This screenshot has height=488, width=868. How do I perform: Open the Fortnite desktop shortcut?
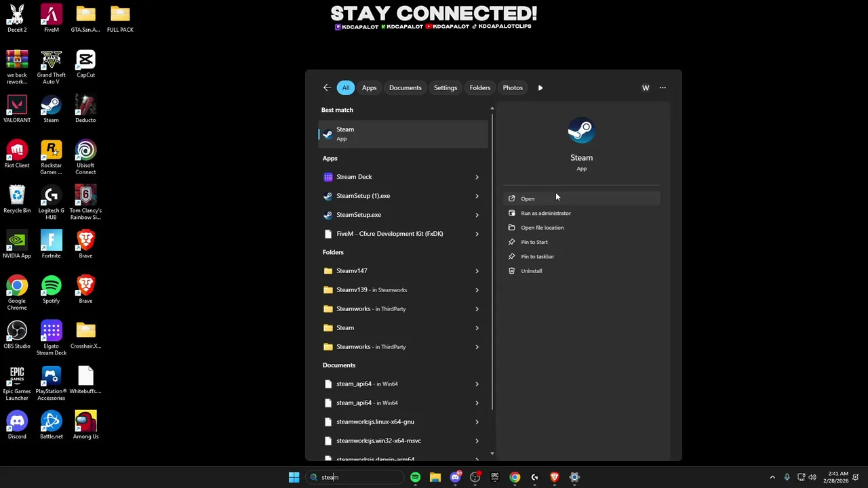point(51,245)
